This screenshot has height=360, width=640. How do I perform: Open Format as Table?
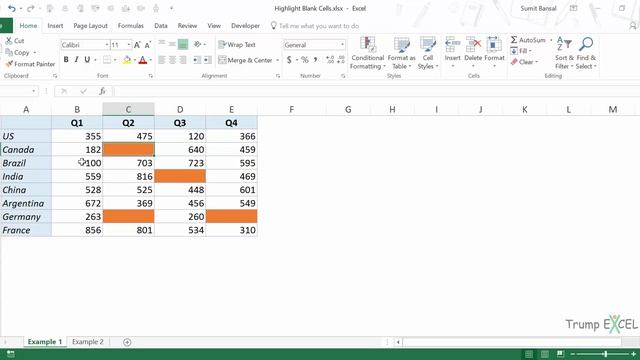tap(401, 53)
